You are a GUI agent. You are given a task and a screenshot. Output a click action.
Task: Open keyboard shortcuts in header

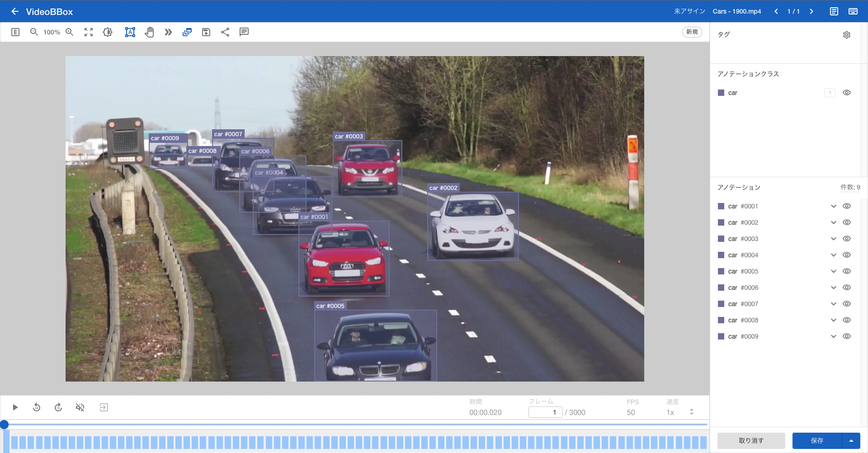click(853, 11)
